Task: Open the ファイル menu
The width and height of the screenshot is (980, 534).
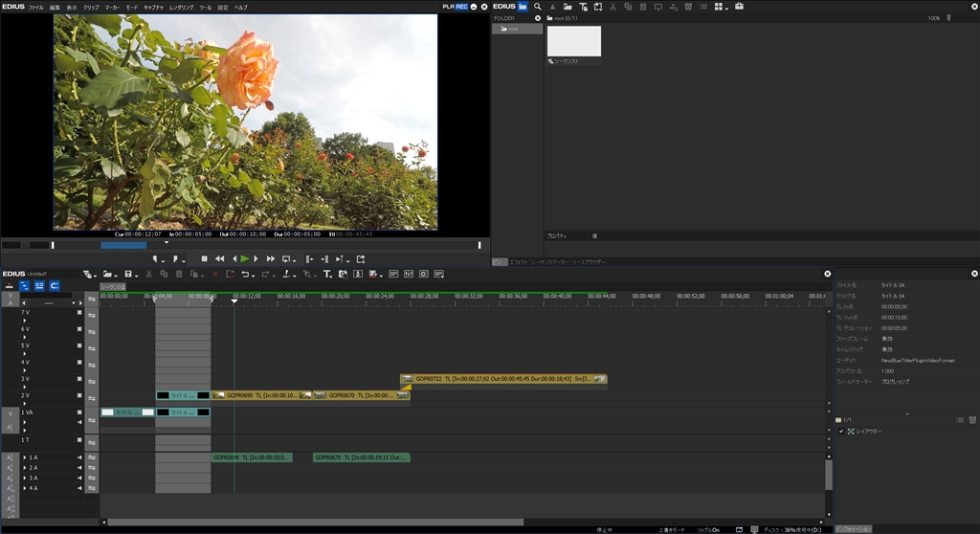Action: tap(36, 7)
